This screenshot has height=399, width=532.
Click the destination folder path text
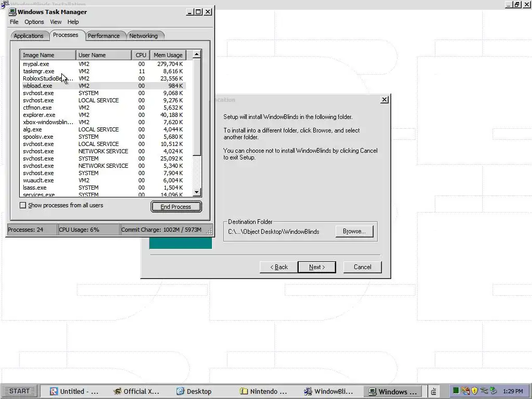click(x=273, y=232)
